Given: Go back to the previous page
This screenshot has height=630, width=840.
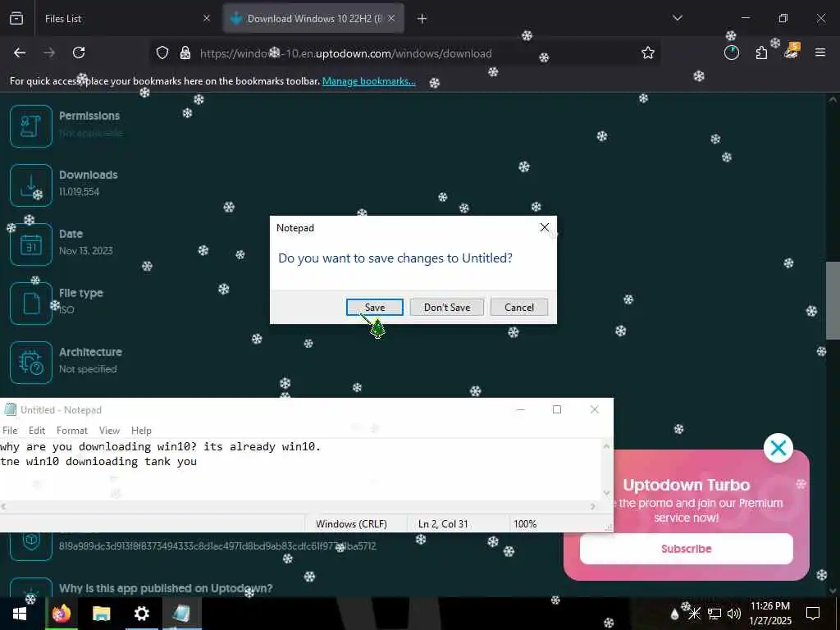Looking at the screenshot, I should click(20, 53).
